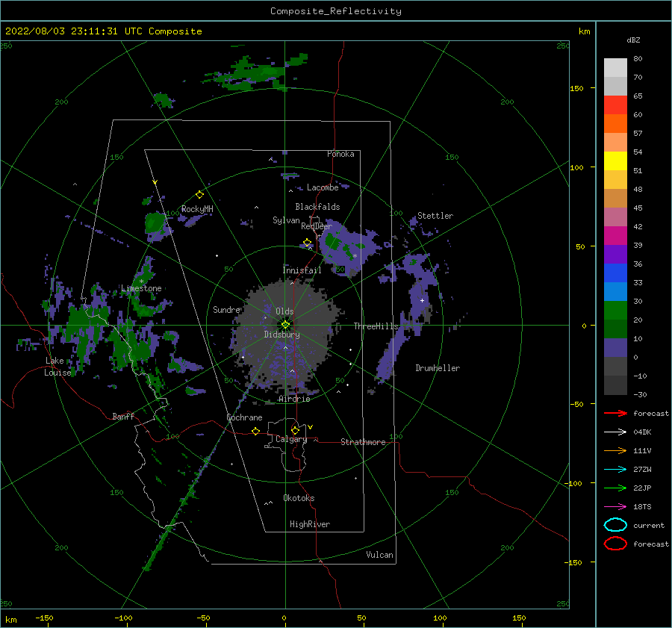This screenshot has width=672, height=628.
Task: Select the blue 36-33 dBZ swatch
Action: [615, 273]
